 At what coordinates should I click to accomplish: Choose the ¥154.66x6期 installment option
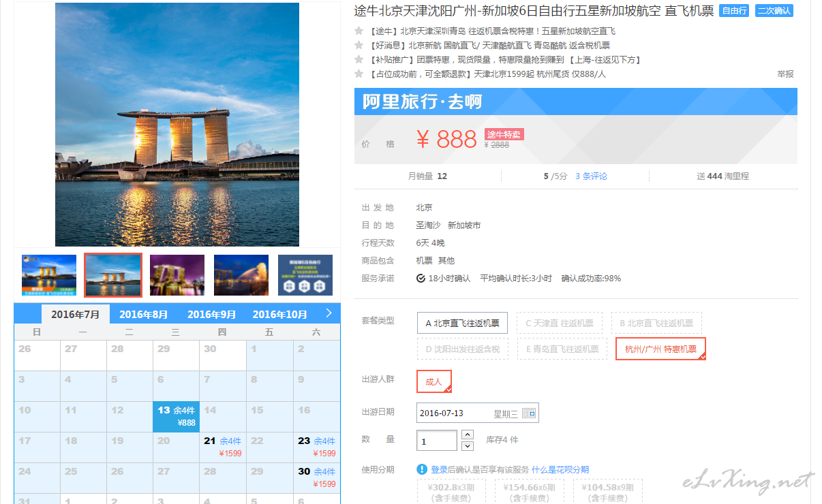click(x=529, y=492)
